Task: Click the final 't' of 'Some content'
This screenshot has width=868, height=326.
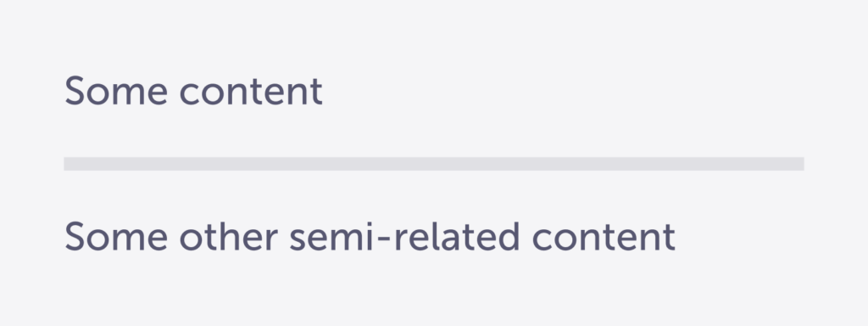Action: tap(316, 92)
